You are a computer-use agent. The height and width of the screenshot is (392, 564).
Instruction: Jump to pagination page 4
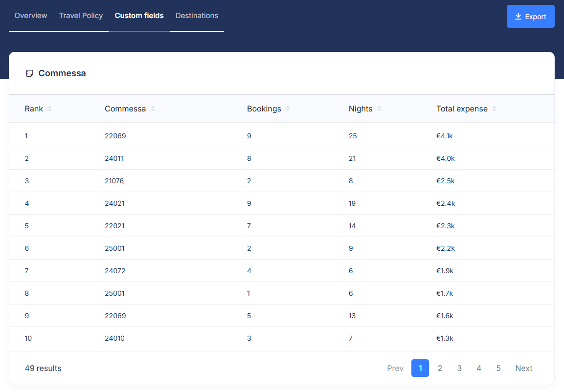479,368
